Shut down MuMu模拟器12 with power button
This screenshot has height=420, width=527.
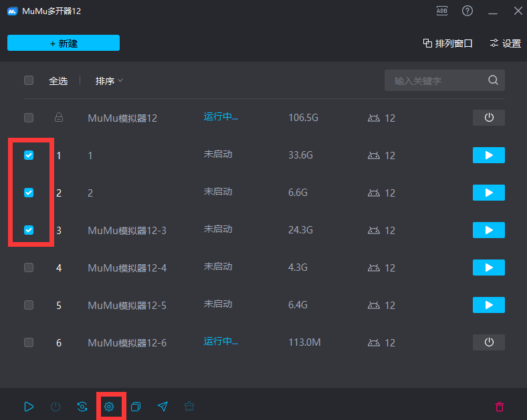[489, 118]
